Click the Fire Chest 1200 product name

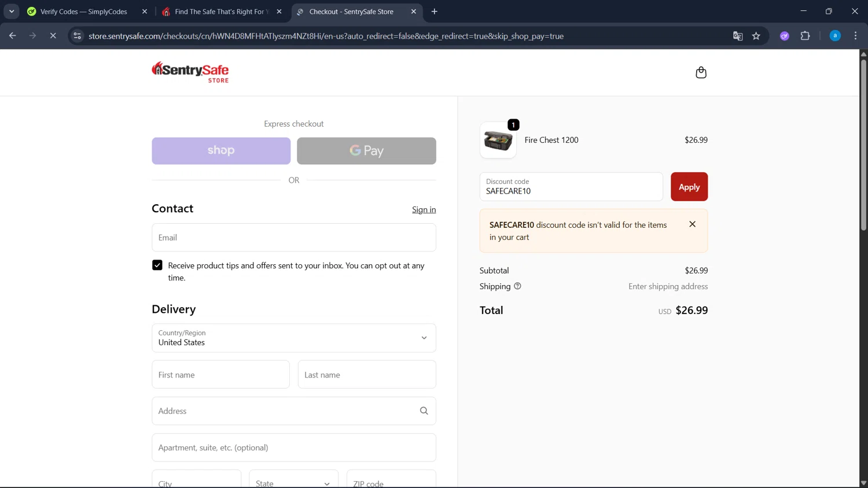pyautogui.click(x=551, y=140)
